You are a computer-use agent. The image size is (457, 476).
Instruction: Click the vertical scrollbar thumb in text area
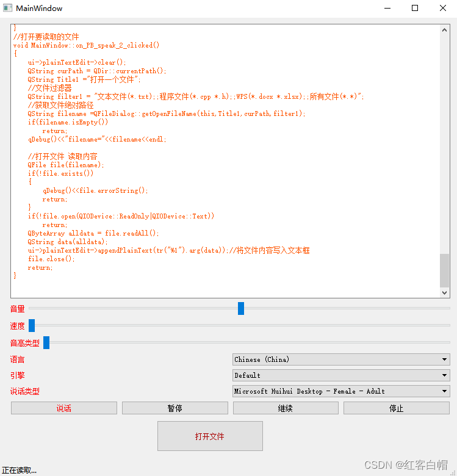pos(444,270)
